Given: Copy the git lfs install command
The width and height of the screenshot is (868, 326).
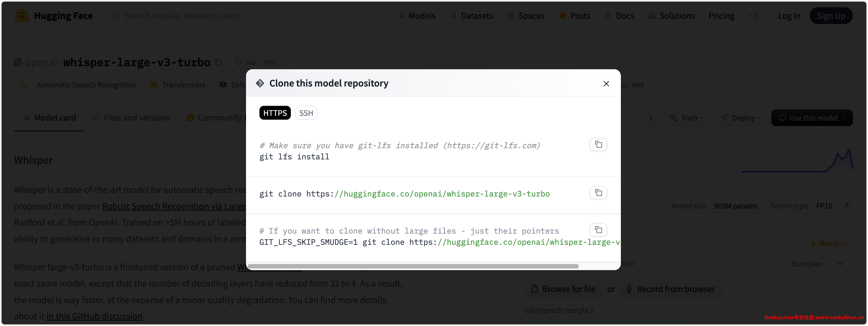Looking at the screenshot, I should (x=598, y=145).
